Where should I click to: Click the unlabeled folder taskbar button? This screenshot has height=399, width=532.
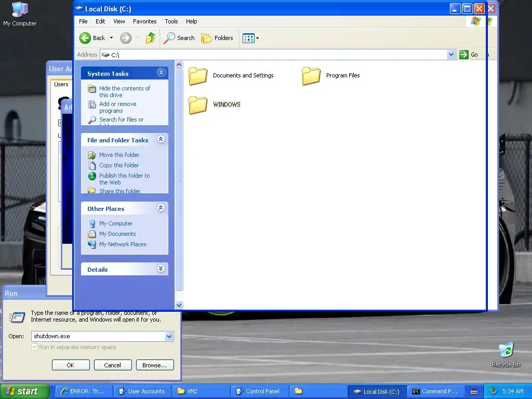coord(318,391)
